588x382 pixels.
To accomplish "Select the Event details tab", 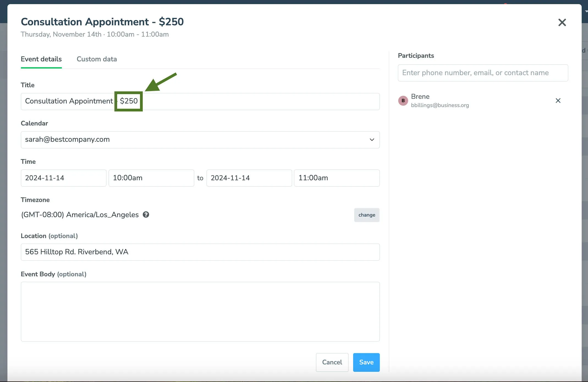I will [41, 59].
